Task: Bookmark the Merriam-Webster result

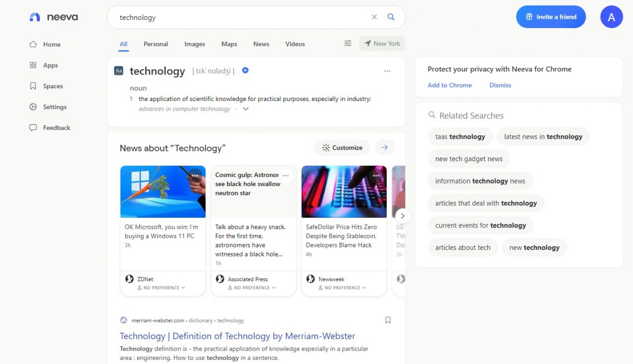Action: coord(388,320)
